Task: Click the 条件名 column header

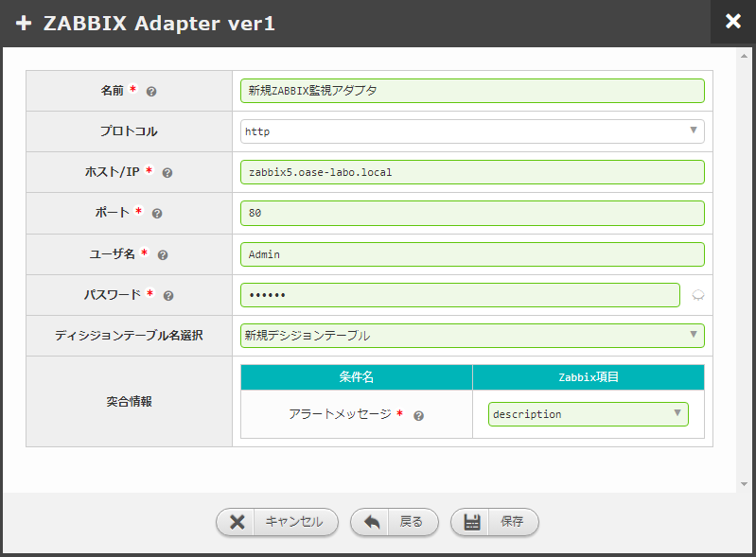Action: point(357,377)
